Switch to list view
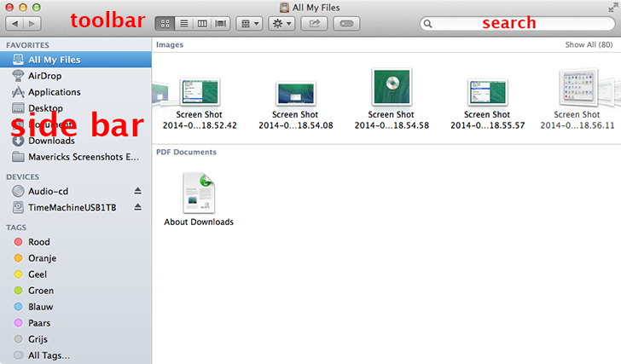Screen dimensions: 621x364 [183, 24]
